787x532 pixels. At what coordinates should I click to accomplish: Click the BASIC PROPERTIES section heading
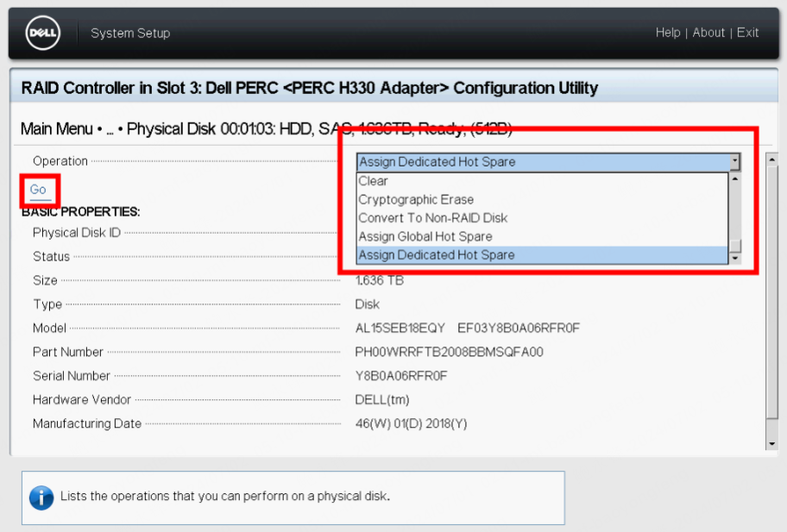[x=81, y=211]
